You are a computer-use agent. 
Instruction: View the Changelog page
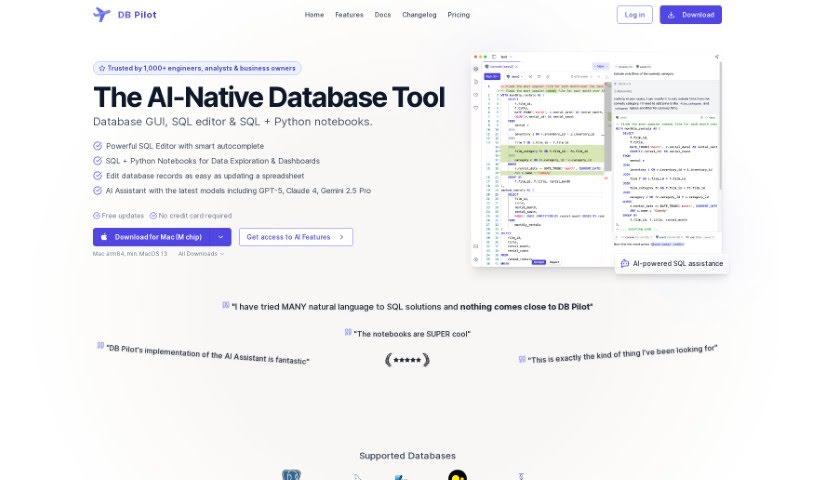[419, 15]
